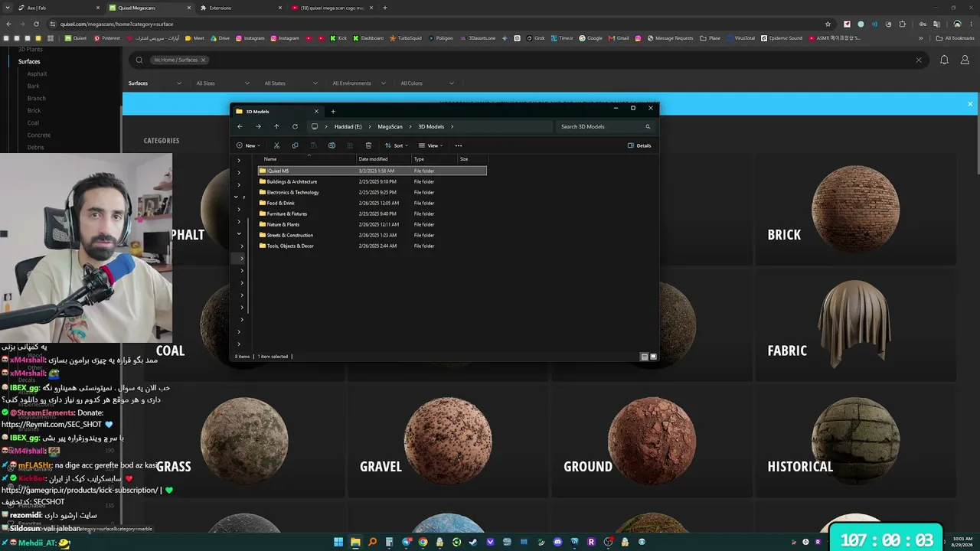Clear the Quixel search bar with the X
980x551 pixels.
coord(919,60)
